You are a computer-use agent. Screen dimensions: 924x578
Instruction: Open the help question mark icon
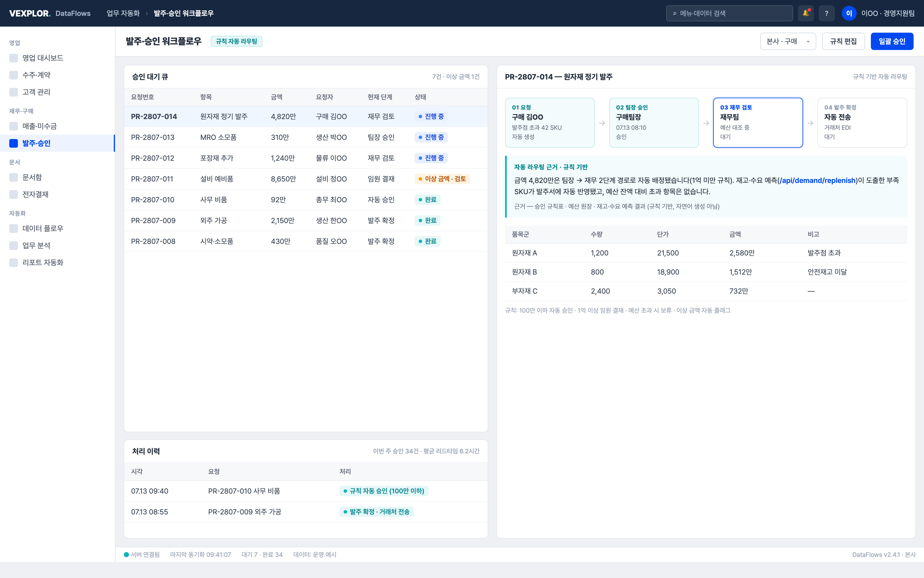click(826, 13)
